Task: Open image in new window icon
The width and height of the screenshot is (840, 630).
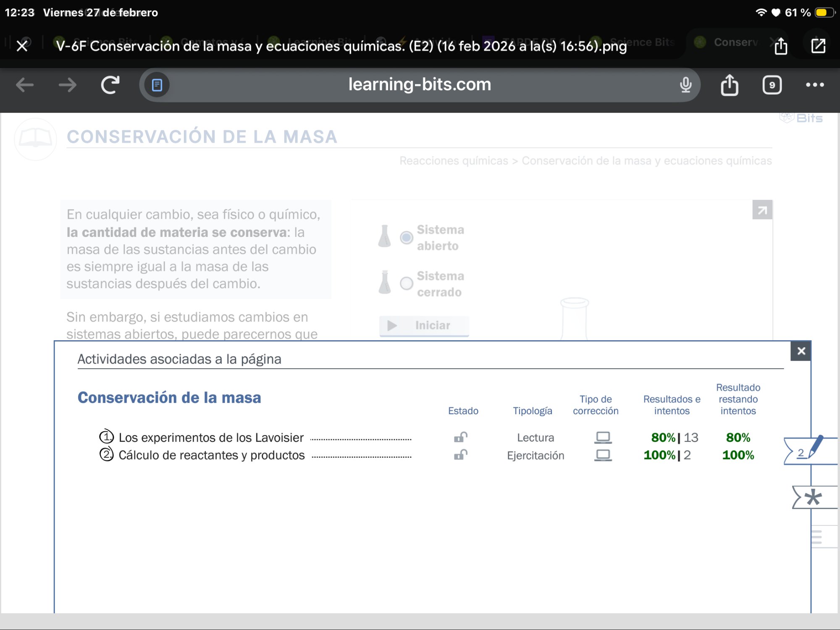Action: pyautogui.click(x=818, y=45)
